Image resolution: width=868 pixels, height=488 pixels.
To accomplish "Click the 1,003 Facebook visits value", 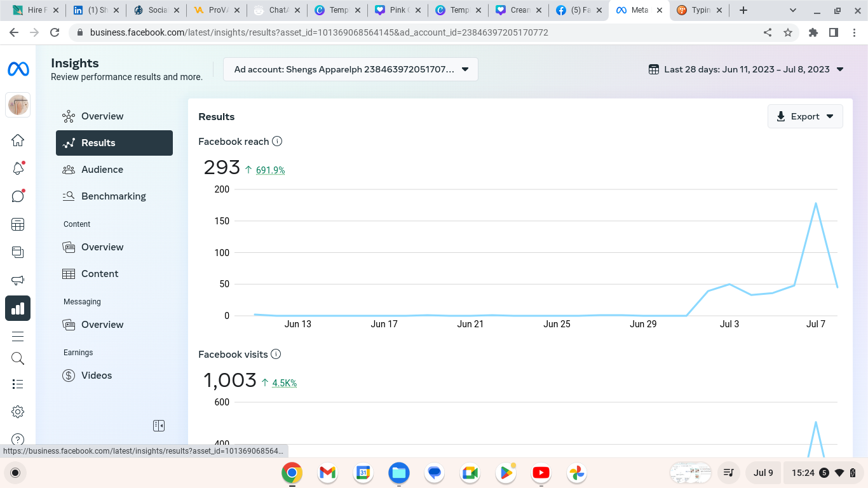I will [230, 381].
